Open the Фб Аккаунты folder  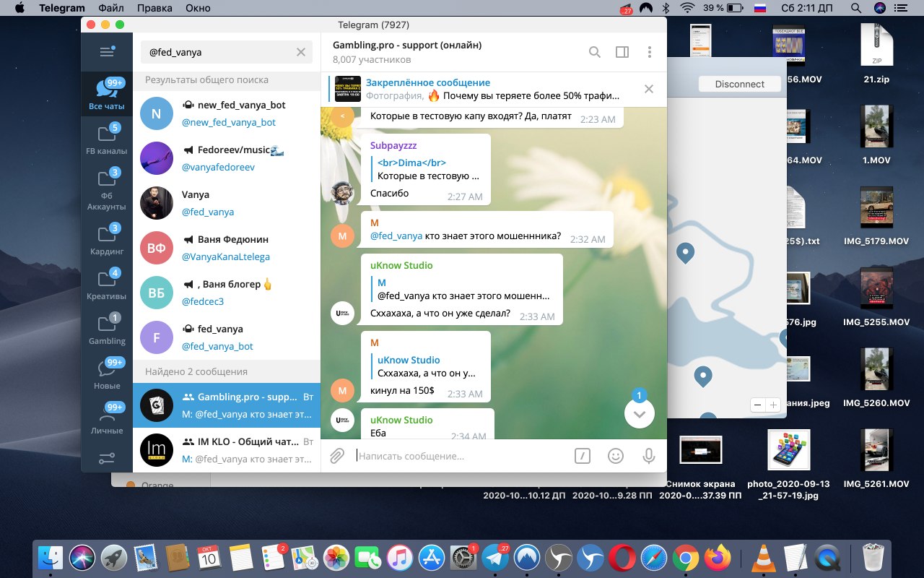pos(106,189)
